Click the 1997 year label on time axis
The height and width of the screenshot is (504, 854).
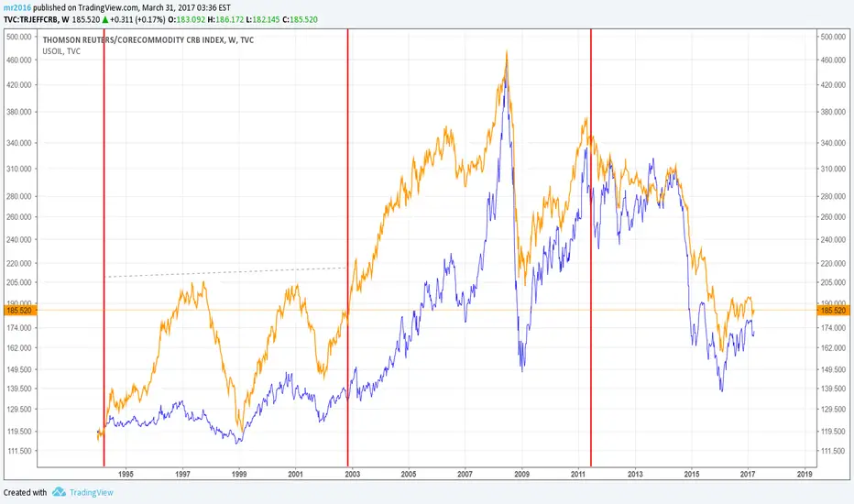click(x=182, y=474)
